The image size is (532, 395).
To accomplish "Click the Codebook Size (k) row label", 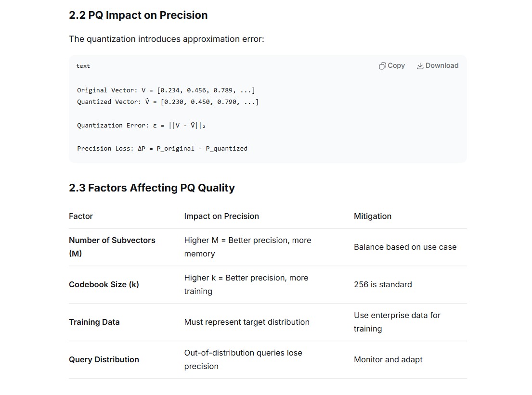I will point(104,284).
